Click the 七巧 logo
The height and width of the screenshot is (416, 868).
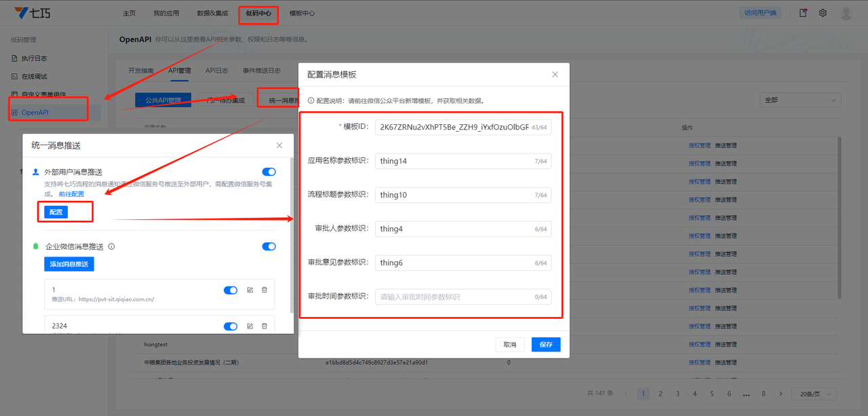pos(31,13)
